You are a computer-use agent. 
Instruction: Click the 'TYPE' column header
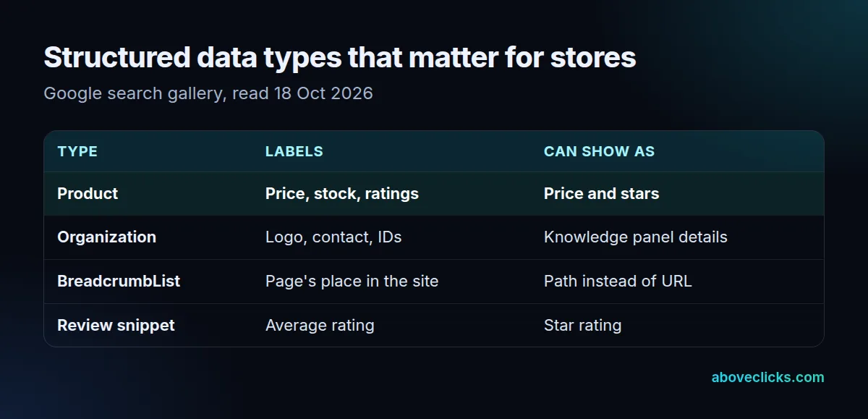point(77,151)
